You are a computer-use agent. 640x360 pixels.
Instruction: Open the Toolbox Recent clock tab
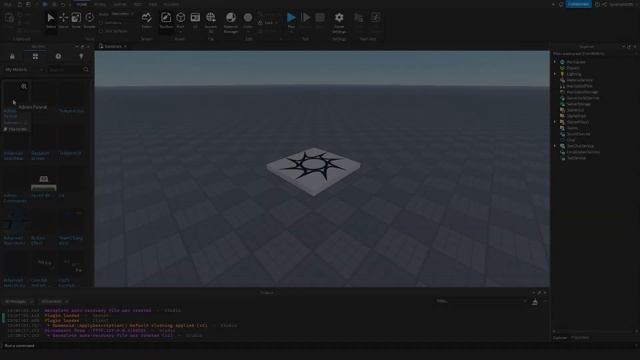pyautogui.click(x=58, y=56)
